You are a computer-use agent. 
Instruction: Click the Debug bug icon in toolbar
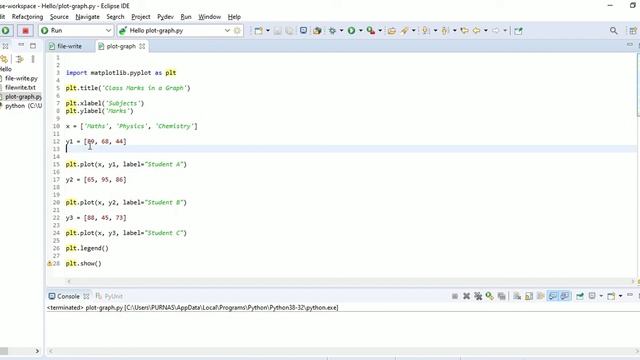pyautogui.click(x=333, y=31)
